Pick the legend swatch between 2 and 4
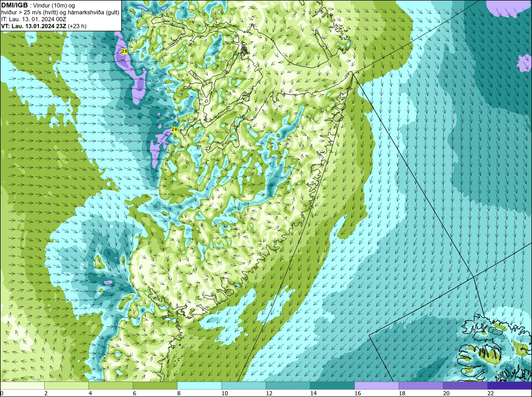532x397 pixels. 66,386
